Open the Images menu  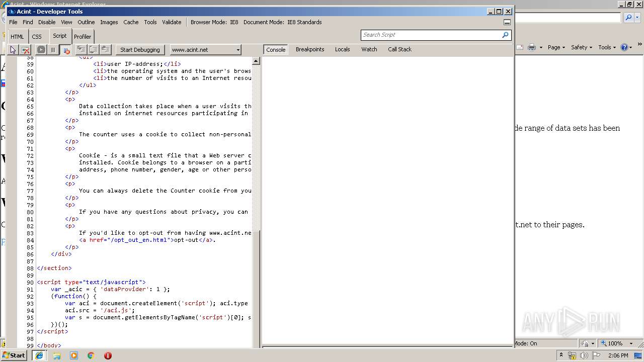point(109,22)
